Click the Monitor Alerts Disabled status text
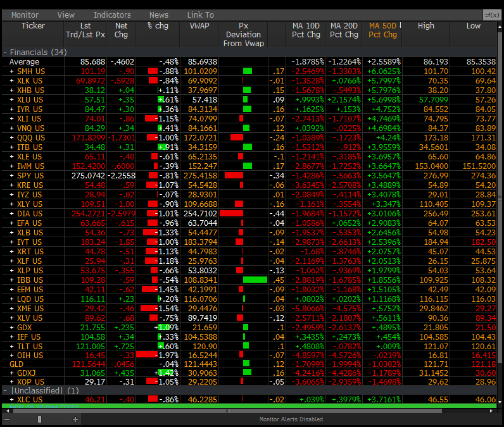This screenshot has width=504, height=427. coord(291,419)
